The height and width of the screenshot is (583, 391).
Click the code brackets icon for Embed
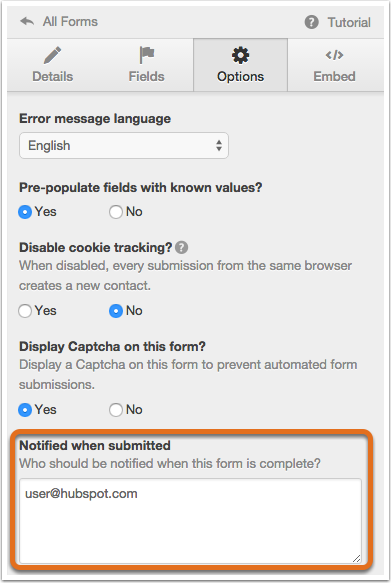click(334, 55)
